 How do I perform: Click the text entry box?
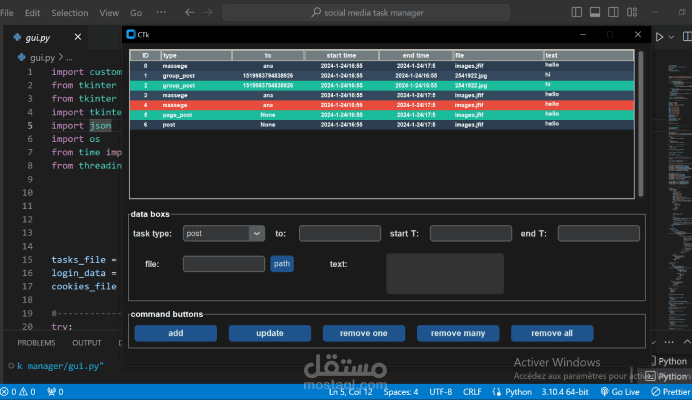pos(445,274)
